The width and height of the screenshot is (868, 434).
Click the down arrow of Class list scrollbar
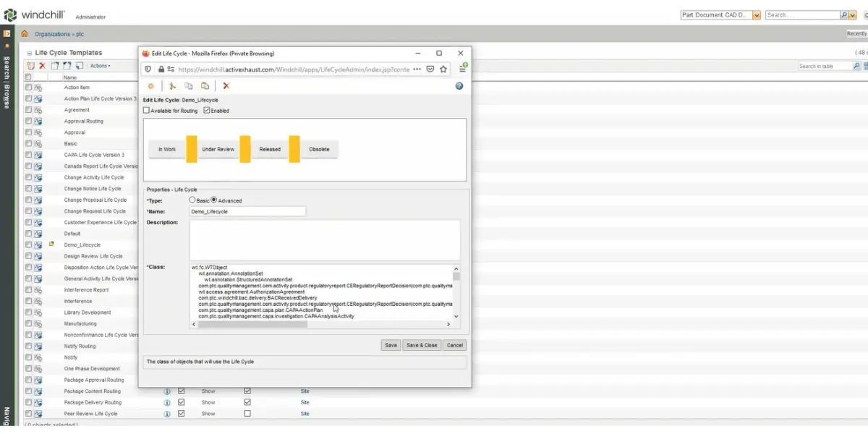(456, 316)
